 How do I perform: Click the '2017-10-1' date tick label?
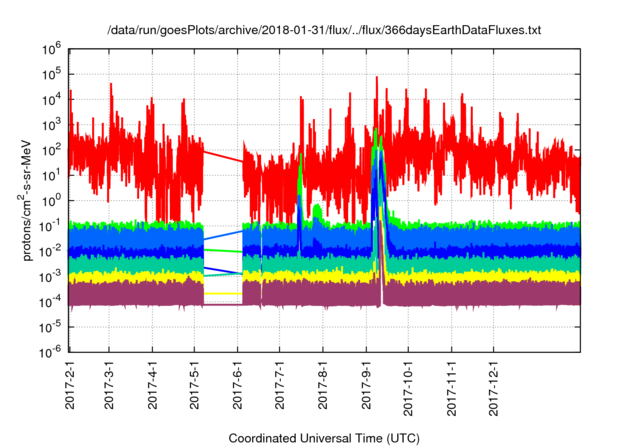pyautogui.click(x=408, y=387)
